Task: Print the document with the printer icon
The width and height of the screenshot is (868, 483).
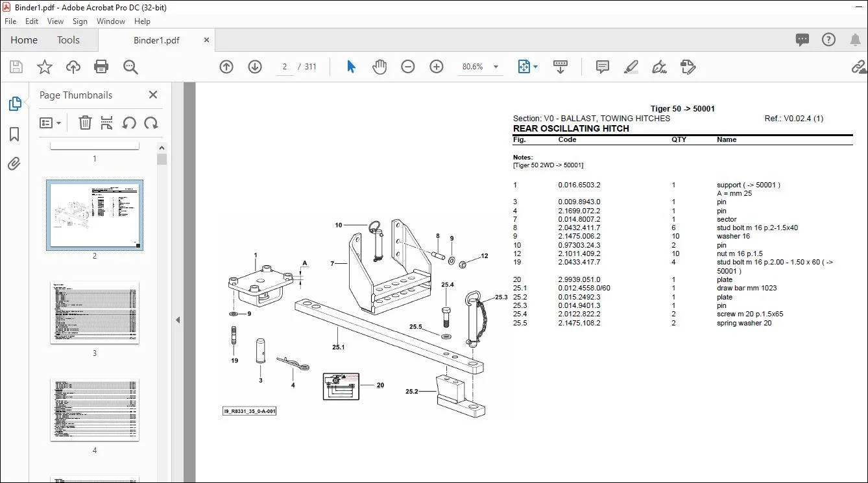Action: [101, 67]
